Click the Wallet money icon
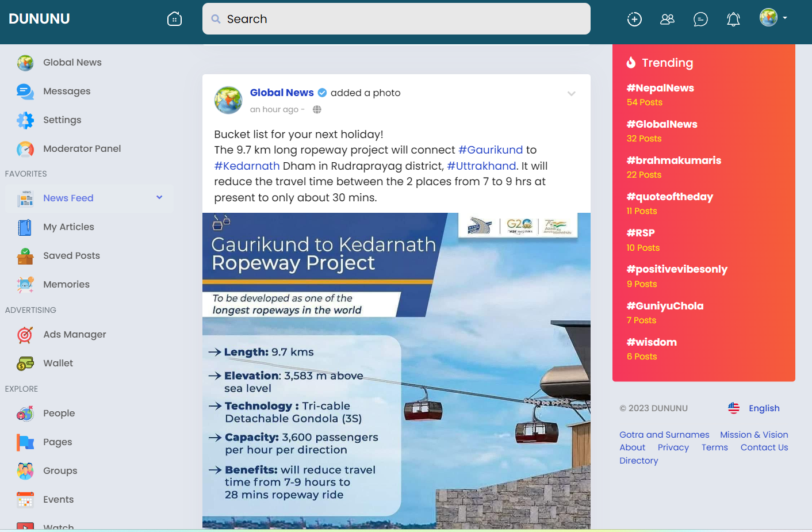This screenshot has width=812, height=532. [25, 363]
